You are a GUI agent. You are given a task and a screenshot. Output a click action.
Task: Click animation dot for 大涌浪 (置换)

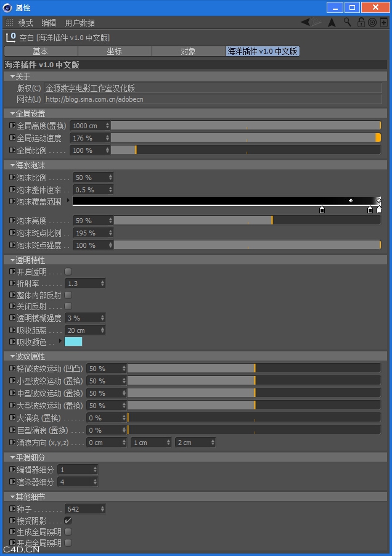[x=12, y=417]
